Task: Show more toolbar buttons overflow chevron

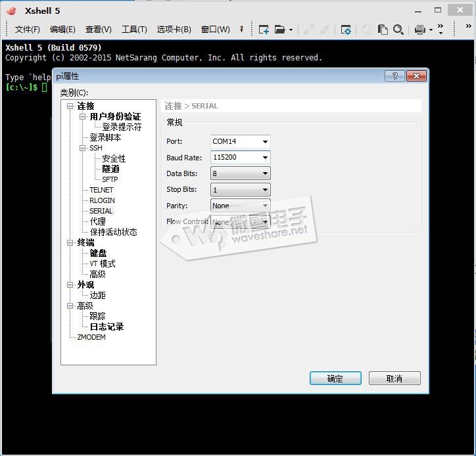Action: tap(440, 29)
